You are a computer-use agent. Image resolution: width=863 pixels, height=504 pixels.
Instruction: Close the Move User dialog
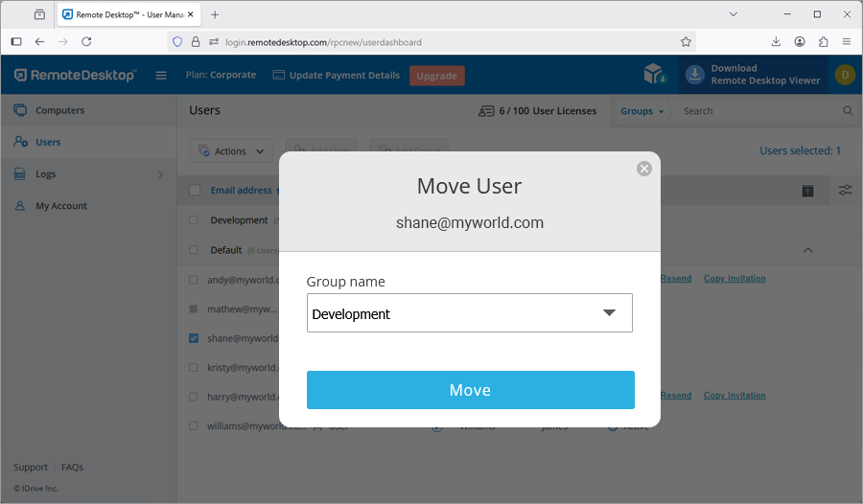(x=644, y=169)
